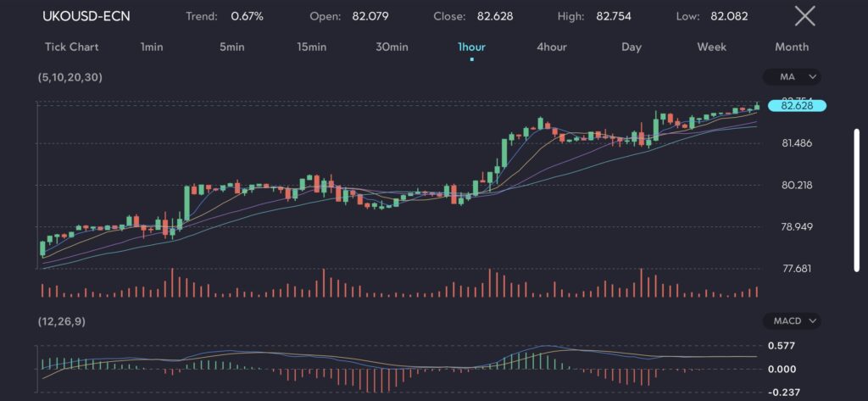This screenshot has height=401, width=868.
Task: Select the 1hour timeframe tab
Action: point(471,47)
